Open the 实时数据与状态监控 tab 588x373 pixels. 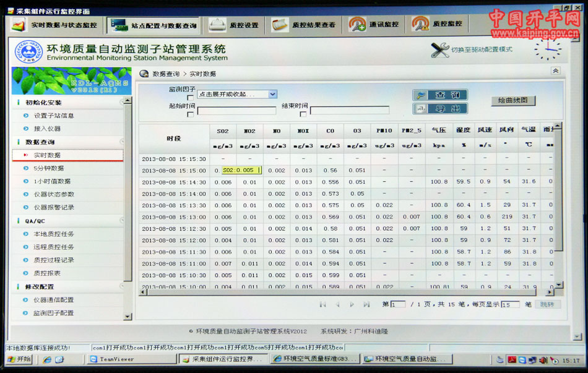[x=56, y=25]
